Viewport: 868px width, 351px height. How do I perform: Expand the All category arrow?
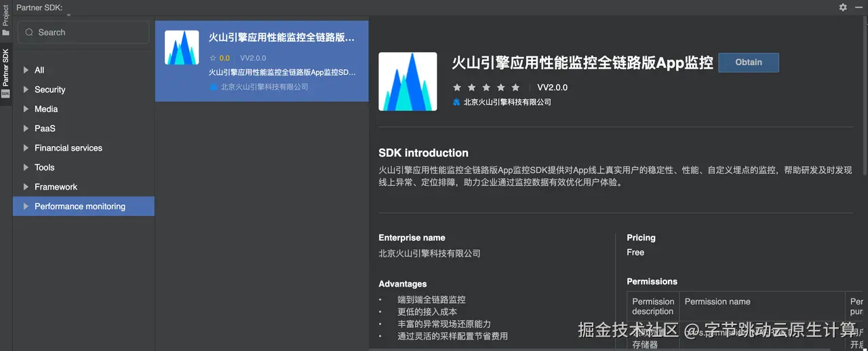pyautogui.click(x=26, y=70)
